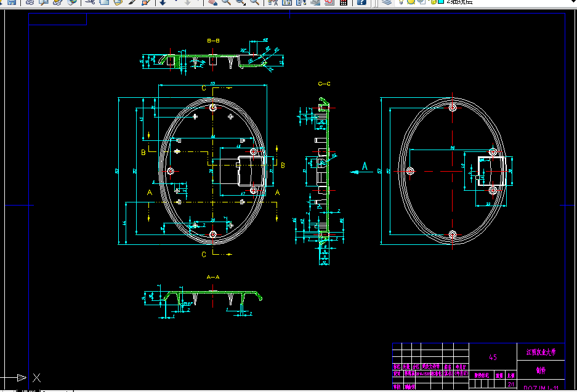
Task: Expand the layer list dropdown arrow
Action: pos(575,2)
